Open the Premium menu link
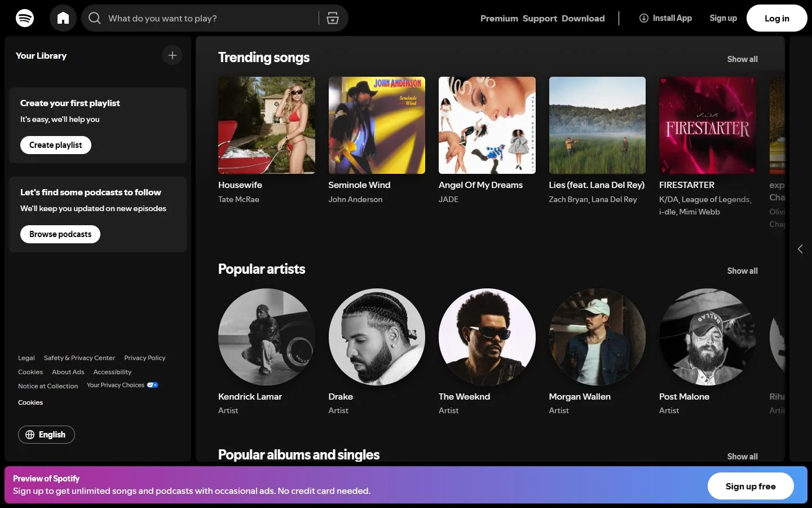The image size is (812, 508). click(499, 18)
